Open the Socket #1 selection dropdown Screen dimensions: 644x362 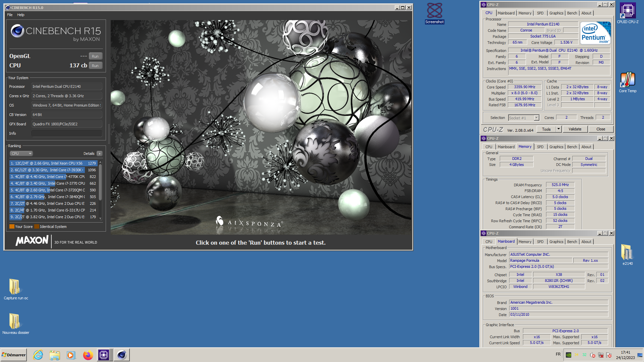click(524, 118)
